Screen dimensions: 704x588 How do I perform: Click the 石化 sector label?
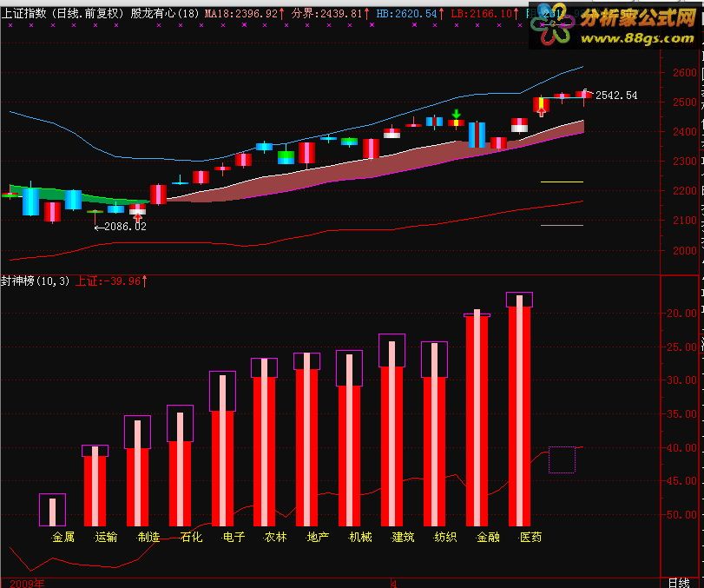point(191,538)
